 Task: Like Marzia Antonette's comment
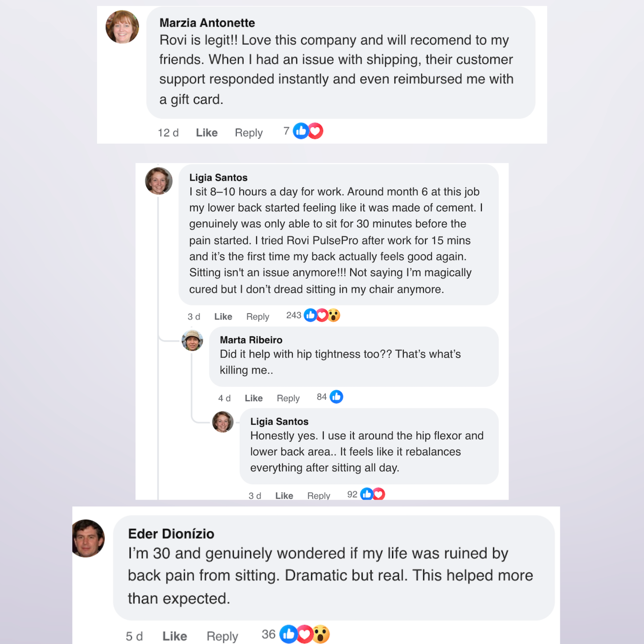(x=207, y=133)
